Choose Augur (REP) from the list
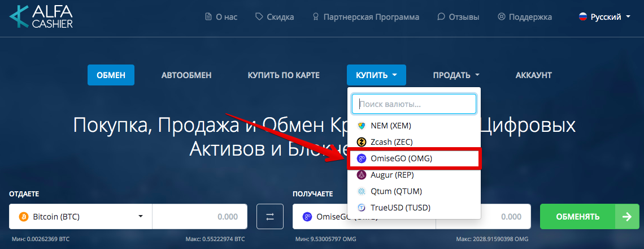This screenshot has height=249, width=644. [x=414, y=175]
